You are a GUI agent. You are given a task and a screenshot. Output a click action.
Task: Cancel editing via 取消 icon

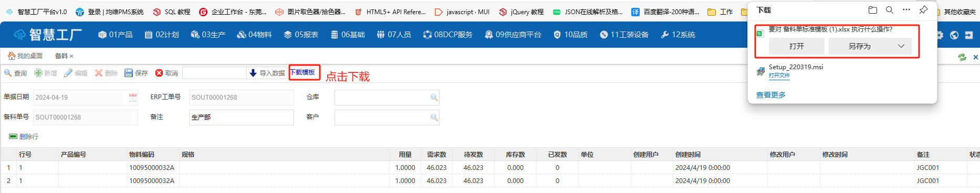tap(159, 73)
